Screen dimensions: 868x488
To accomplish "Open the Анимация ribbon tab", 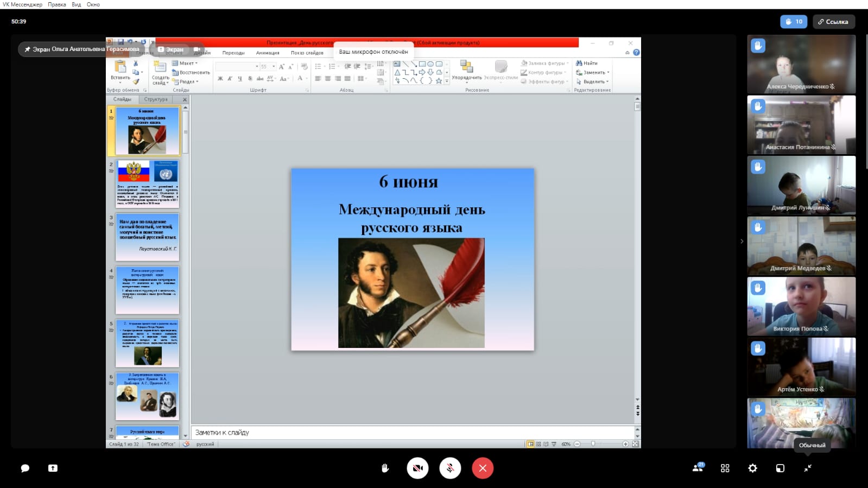I will [x=268, y=53].
